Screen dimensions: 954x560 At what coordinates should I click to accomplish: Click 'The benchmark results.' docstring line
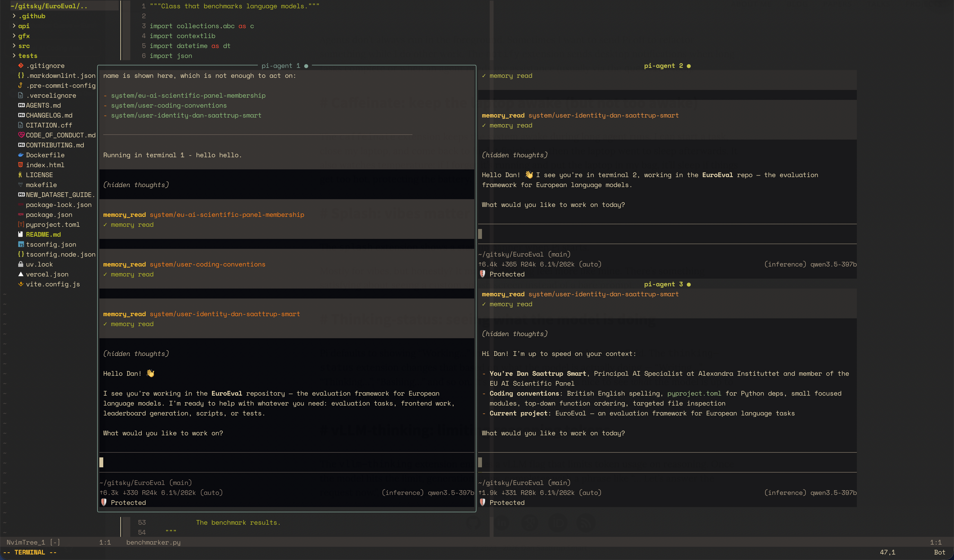238,522
